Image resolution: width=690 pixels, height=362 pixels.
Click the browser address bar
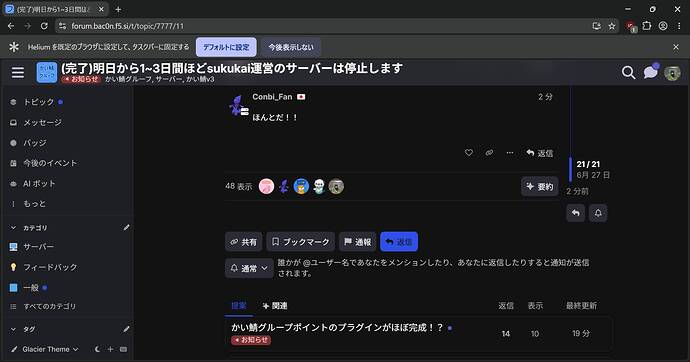326,26
